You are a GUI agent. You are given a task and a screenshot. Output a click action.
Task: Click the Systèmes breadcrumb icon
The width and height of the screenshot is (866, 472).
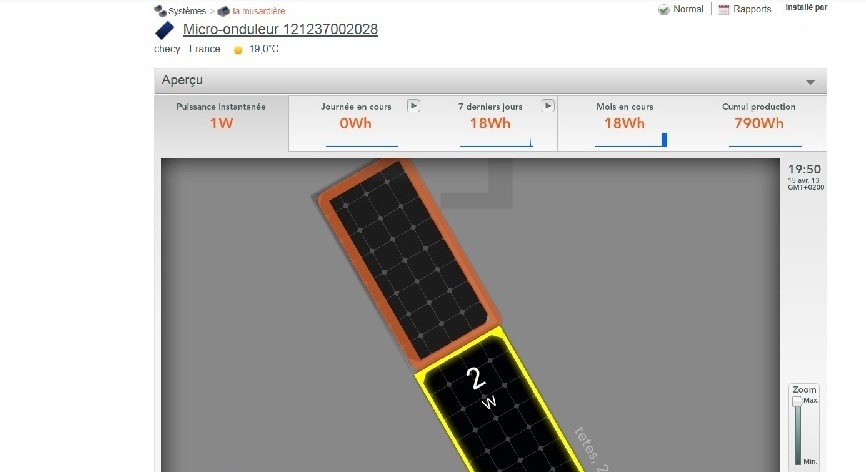(x=160, y=11)
